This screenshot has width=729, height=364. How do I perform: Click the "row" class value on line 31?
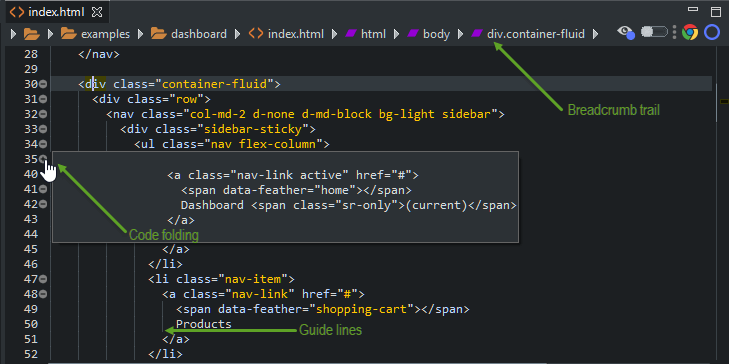click(x=186, y=99)
